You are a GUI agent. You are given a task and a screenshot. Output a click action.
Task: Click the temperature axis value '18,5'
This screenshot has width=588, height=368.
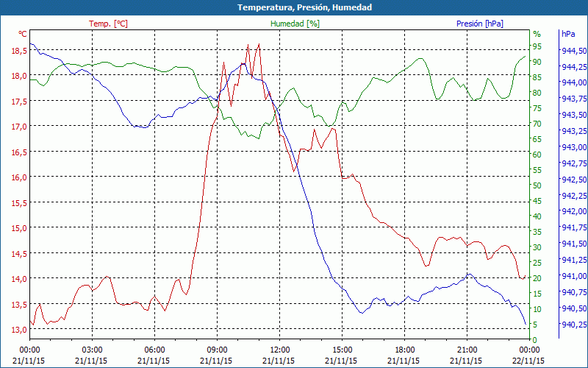click(x=20, y=50)
